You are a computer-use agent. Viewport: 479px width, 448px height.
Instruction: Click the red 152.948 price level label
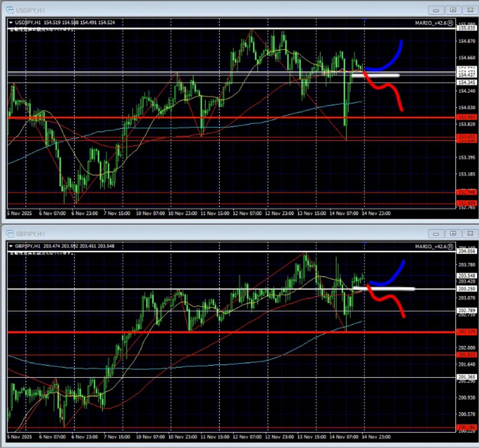click(x=466, y=192)
